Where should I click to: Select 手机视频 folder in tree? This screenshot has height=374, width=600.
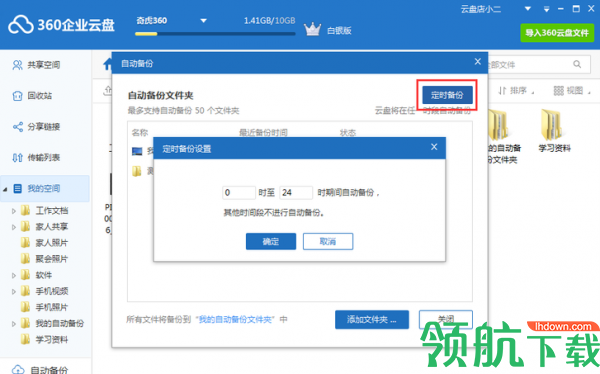tap(44, 291)
